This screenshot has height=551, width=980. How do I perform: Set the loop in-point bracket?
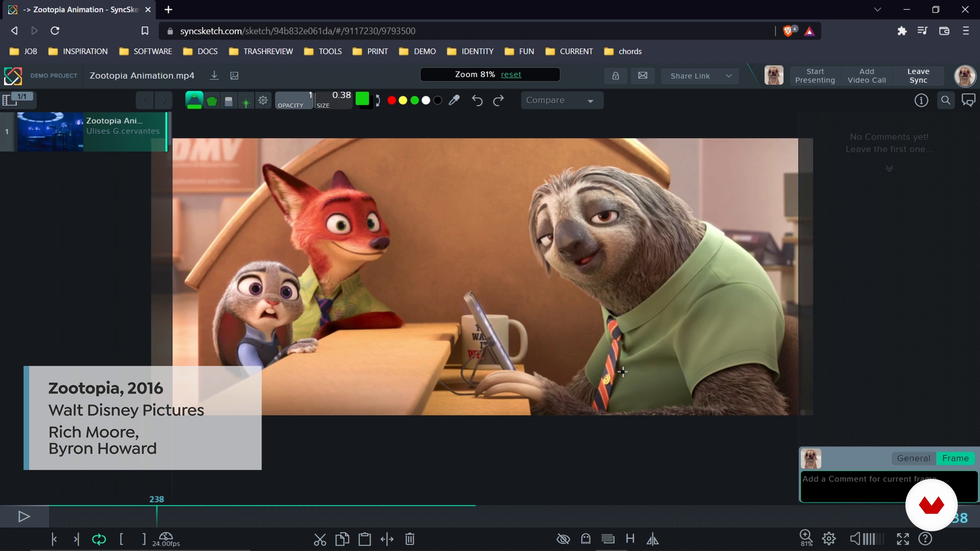tap(121, 539)
